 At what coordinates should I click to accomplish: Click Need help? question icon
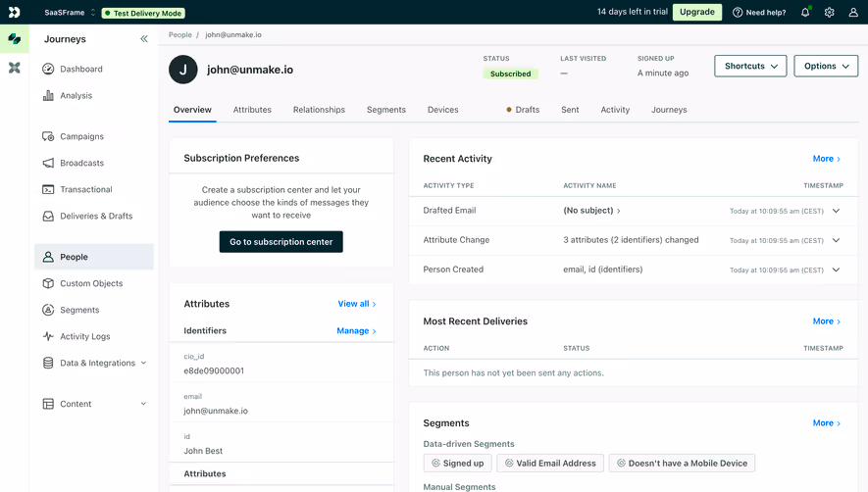[759, 12]
